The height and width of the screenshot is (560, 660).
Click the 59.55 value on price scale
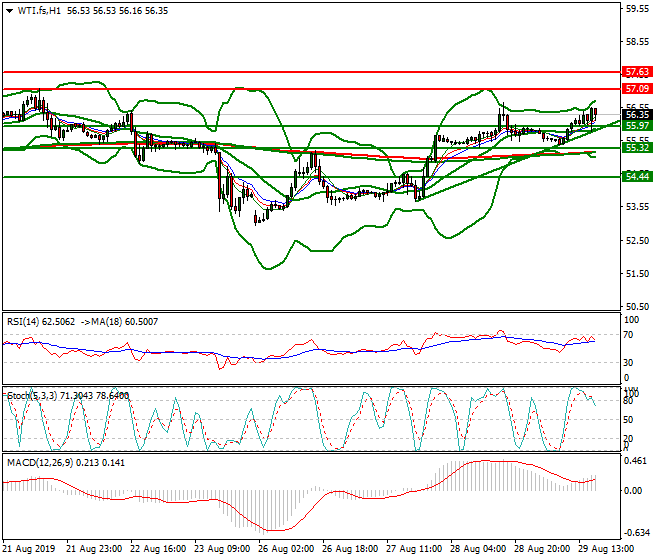coord(637,9)
